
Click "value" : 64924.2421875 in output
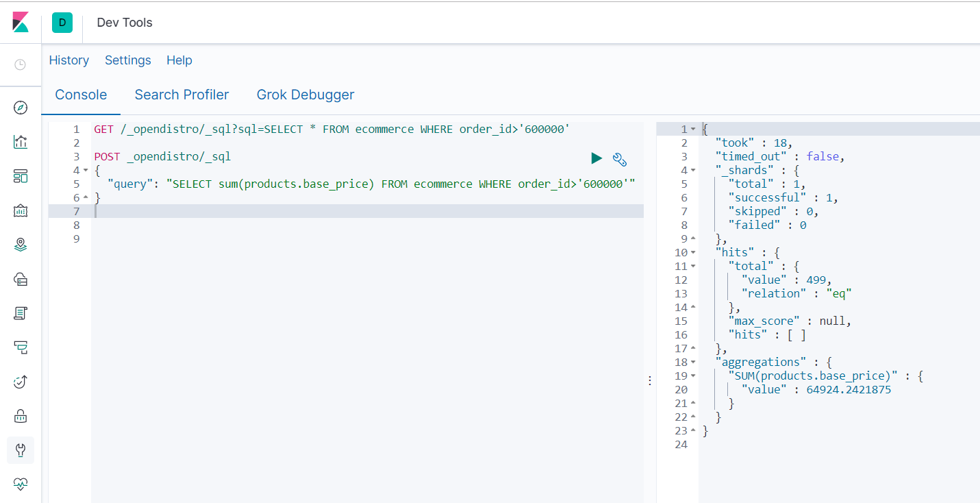816,389
